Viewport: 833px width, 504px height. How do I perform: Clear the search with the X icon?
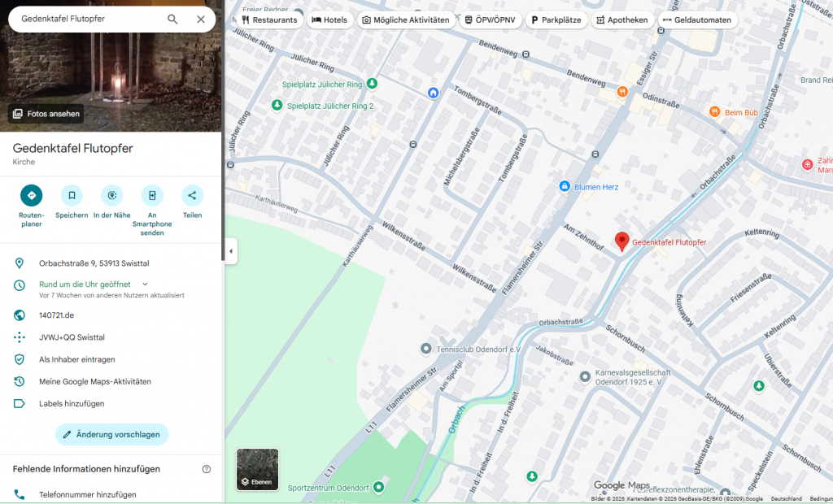point(201,20)
